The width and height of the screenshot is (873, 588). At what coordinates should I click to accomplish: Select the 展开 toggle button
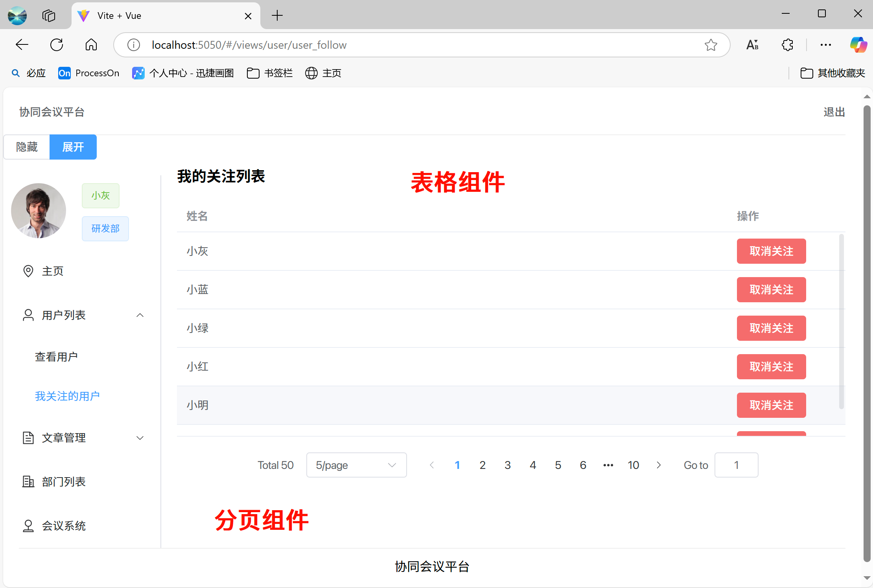pyautogui.click(x=73, y=147)
